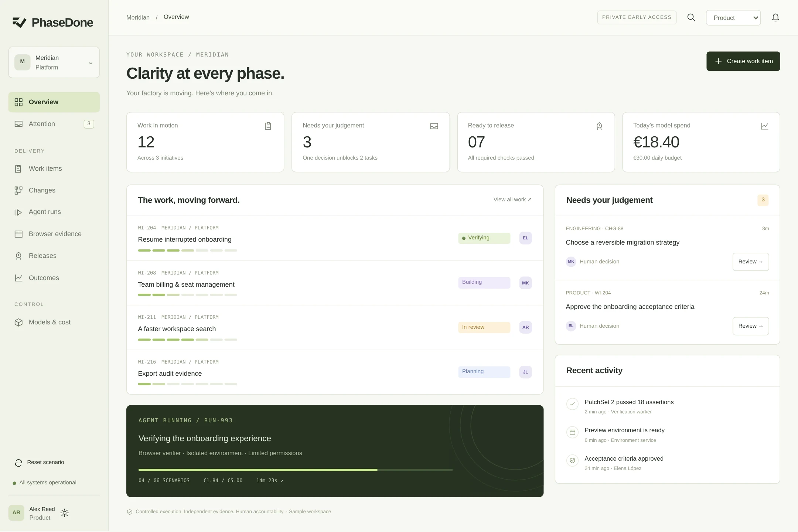798x532 pixels.
Task: Click Create work item button
Action: click(x=743, y=61)
